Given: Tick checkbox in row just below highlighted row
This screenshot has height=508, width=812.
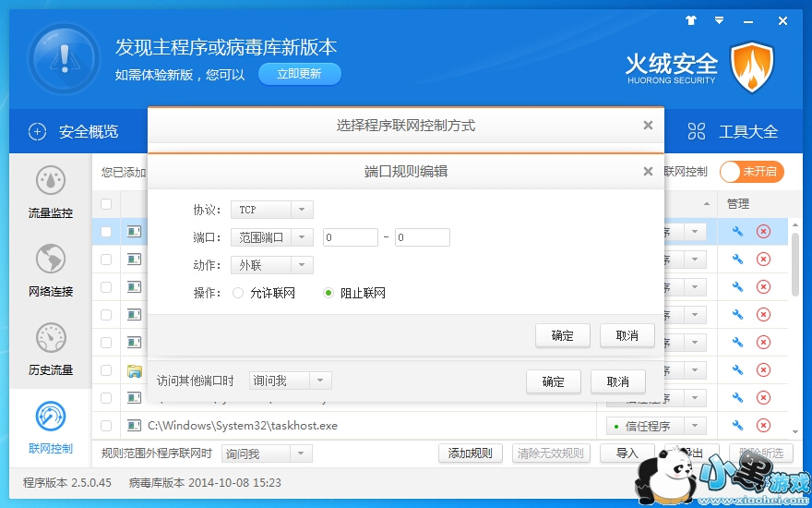Looking at the screenshot, I should pos(106,259).
